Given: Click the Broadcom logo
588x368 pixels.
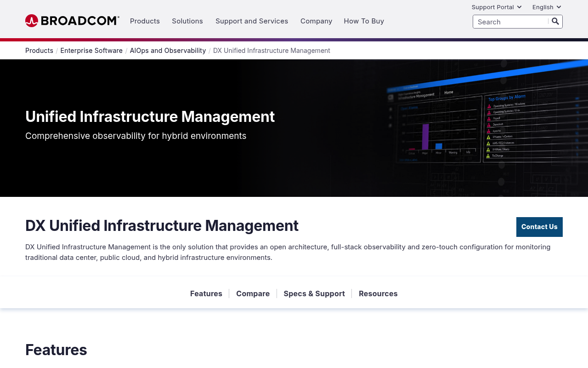Looking at the screenshot, I should 72,21.
